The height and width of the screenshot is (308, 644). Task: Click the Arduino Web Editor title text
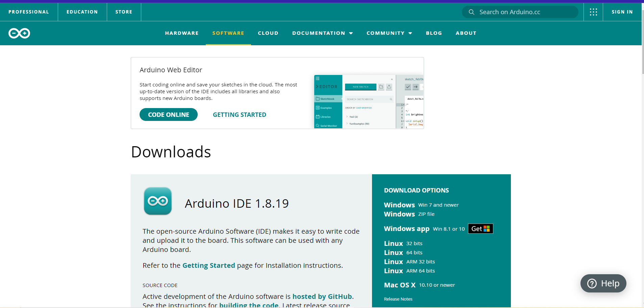pos(171,70)
